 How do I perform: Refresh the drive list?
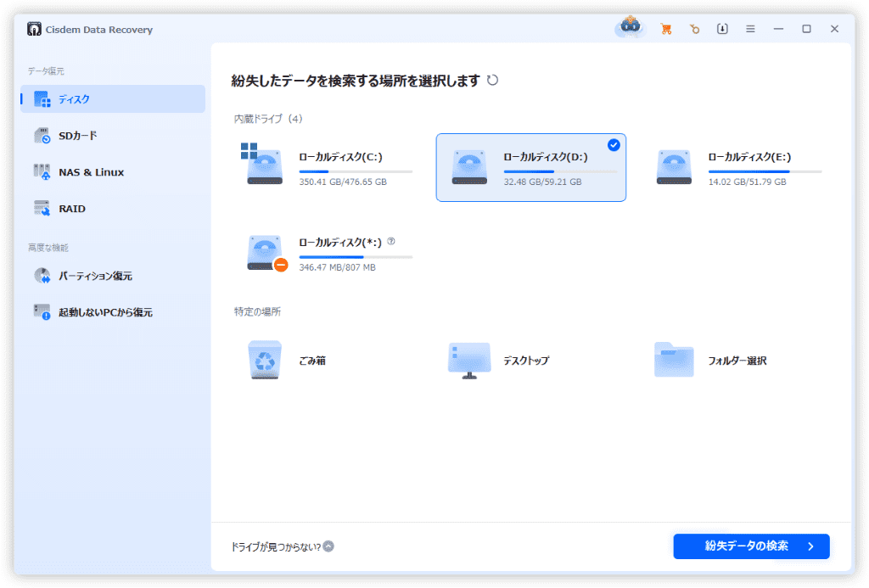(x=494, y=79)
